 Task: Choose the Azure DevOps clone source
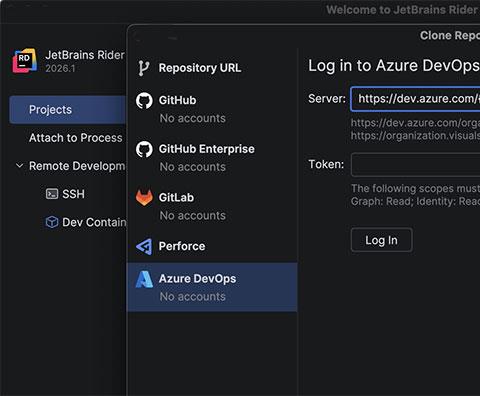(212, 287)
